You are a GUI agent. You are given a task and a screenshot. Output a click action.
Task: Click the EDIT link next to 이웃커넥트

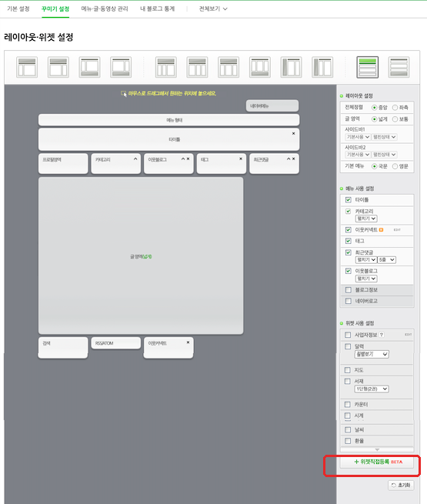point(397,230)
